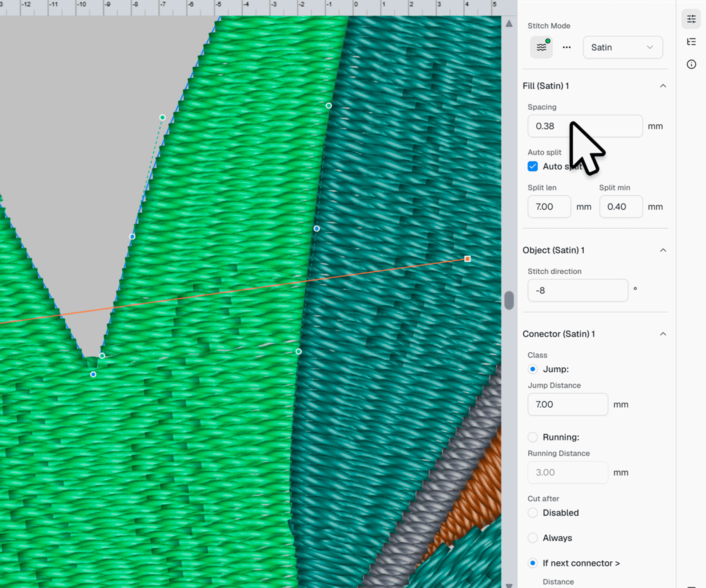706x588 pixels.
Task: Select the stitch mode wave icon
Action: [x=541, y=47]
